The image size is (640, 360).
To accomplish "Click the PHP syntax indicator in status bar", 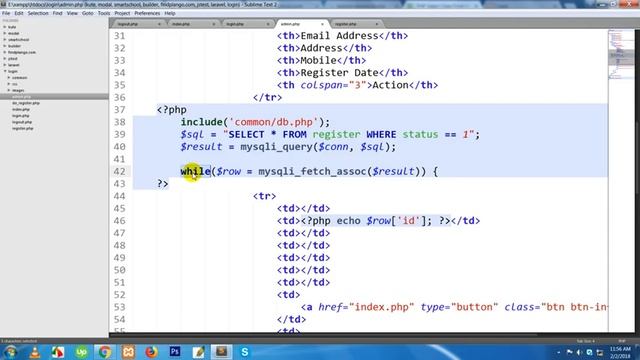I will tap(622, 341).
